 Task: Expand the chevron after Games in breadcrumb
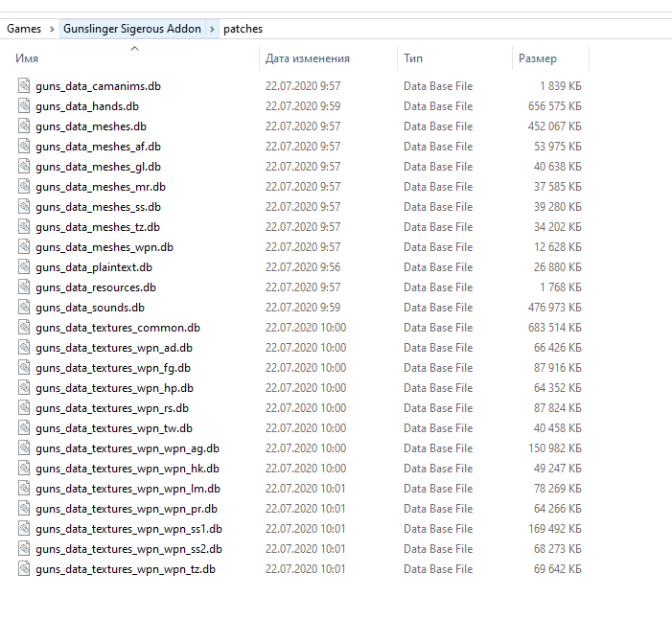point(51,29)
